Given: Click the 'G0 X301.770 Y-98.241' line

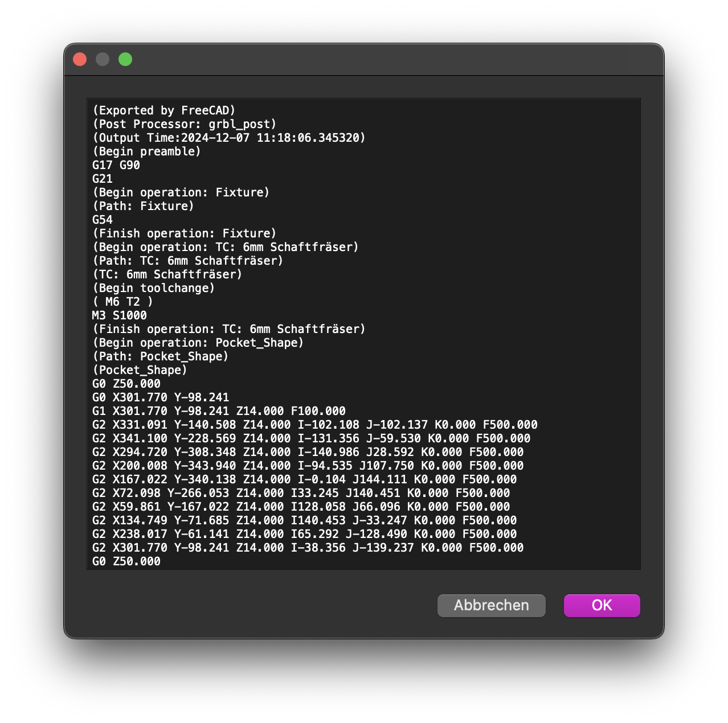Looking at the screenshot, I should pyautogui.click(x=161, y=397).
